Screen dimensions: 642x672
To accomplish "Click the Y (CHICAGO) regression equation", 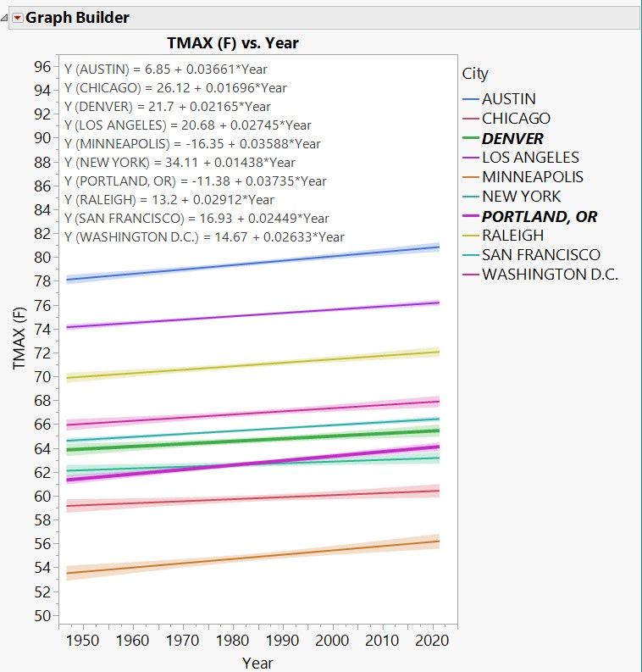I will [175, 88].
